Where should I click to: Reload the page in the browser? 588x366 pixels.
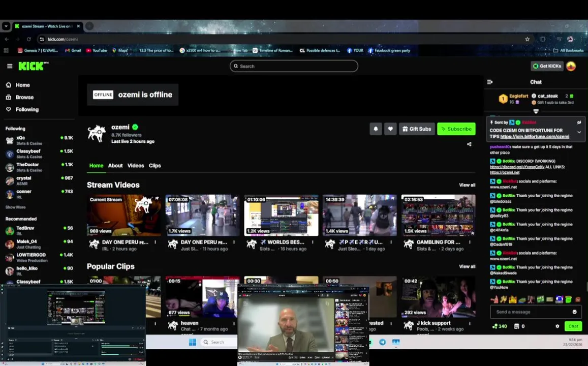click(x=28, y=39)
